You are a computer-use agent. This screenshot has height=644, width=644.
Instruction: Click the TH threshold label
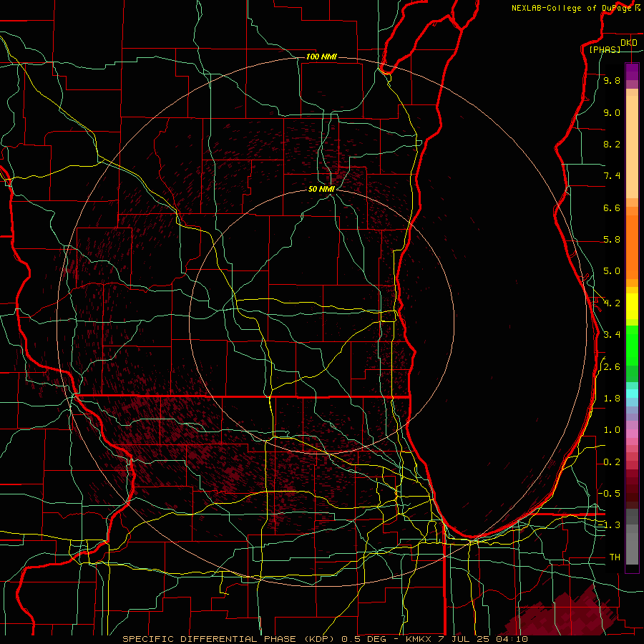pyautogui.click(x=615, y=557)
